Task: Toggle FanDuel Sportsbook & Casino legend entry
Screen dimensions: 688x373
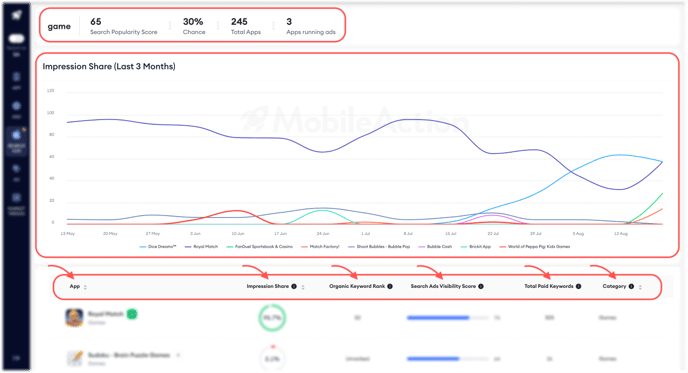Action: [259, 247]
